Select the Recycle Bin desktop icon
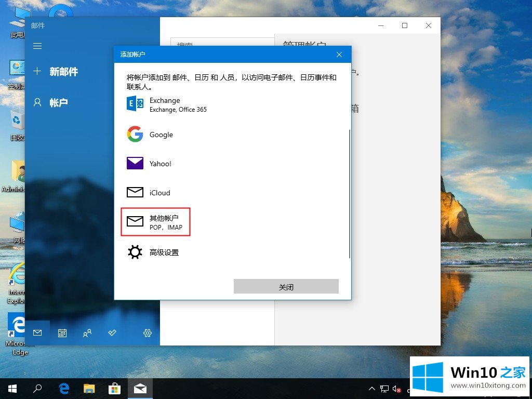The image size is (532, 399). point(17,125)
